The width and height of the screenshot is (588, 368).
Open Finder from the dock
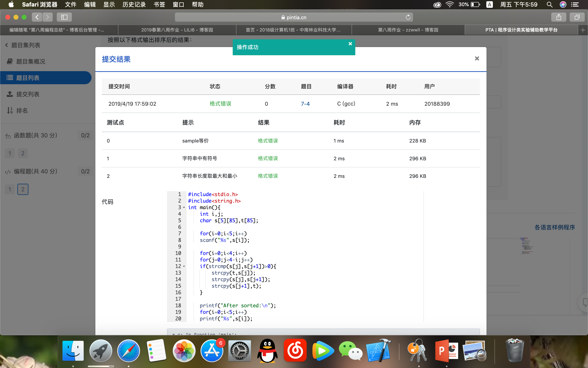(x=73, y=350)
